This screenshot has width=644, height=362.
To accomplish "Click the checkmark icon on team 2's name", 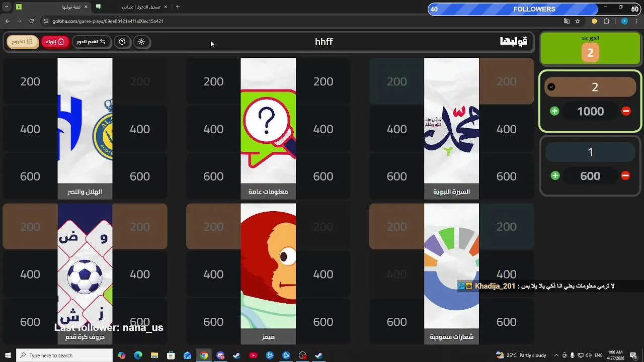I will (x=551, y=87).
